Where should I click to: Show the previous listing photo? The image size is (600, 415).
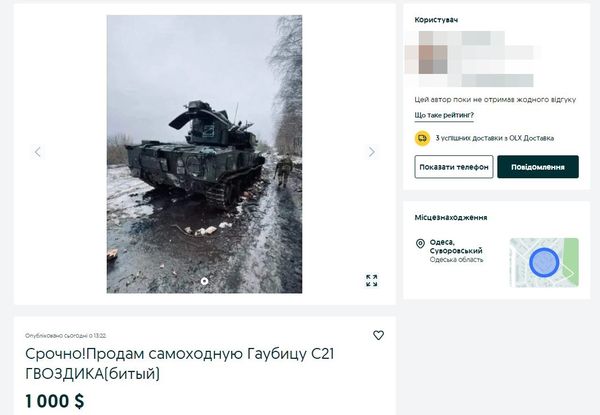tap(38, 152)
